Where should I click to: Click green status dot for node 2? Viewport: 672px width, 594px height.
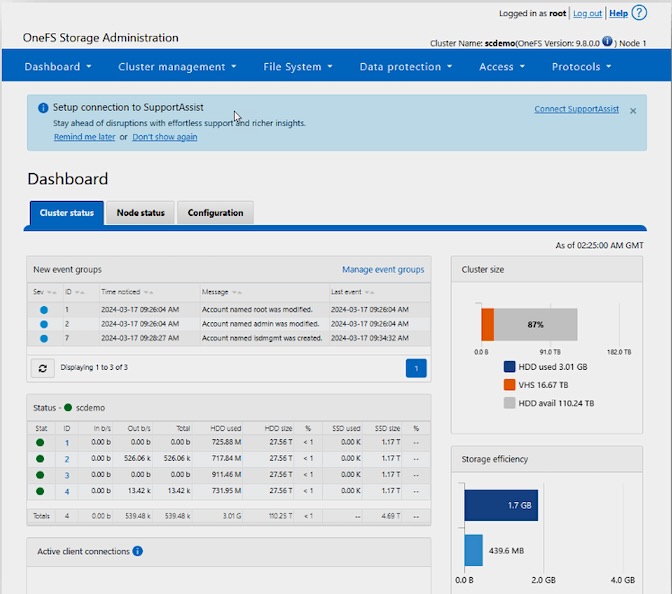click(x=40, y=459)
